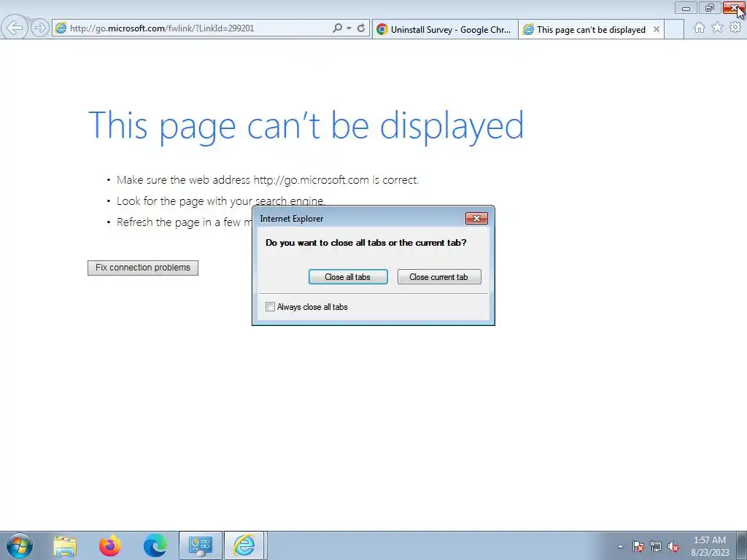Select the address bar URL field
The height and width of the screenshot is (560, 747).
tap(198, 28)
